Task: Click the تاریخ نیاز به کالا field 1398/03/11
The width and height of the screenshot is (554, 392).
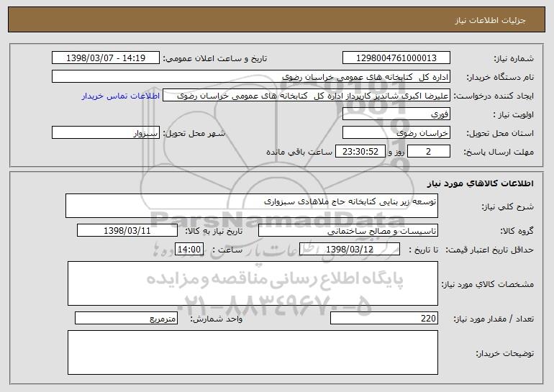Action: pos(127,231)
